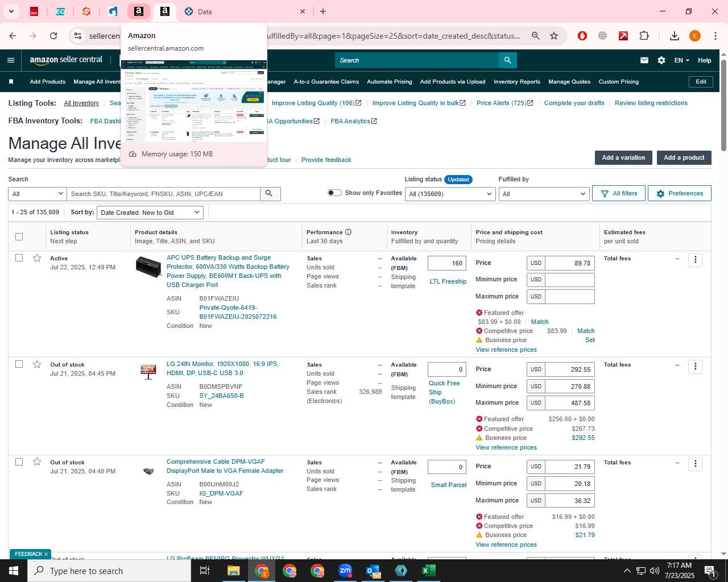Open the browser extensions puzzle icon

[x=644, y=36]
